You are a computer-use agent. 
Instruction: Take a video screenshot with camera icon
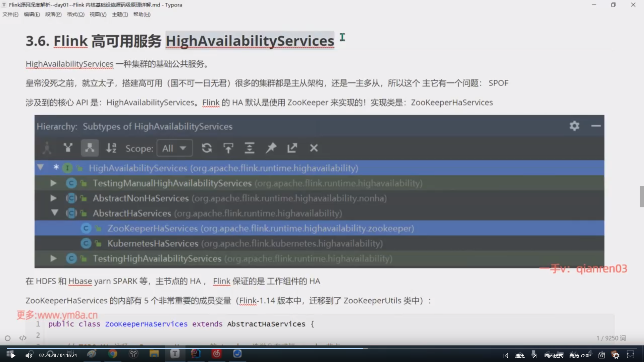[602, 356]
